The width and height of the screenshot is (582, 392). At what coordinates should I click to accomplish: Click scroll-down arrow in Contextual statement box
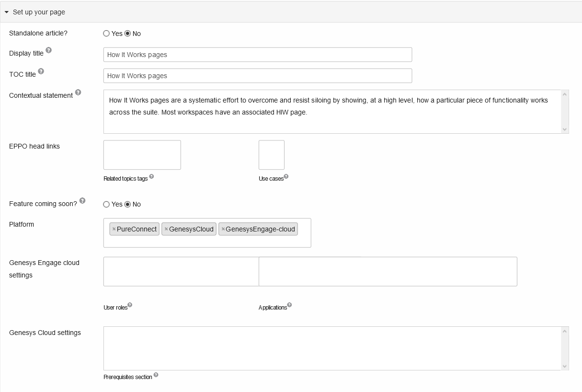click(x=565, y=129)
